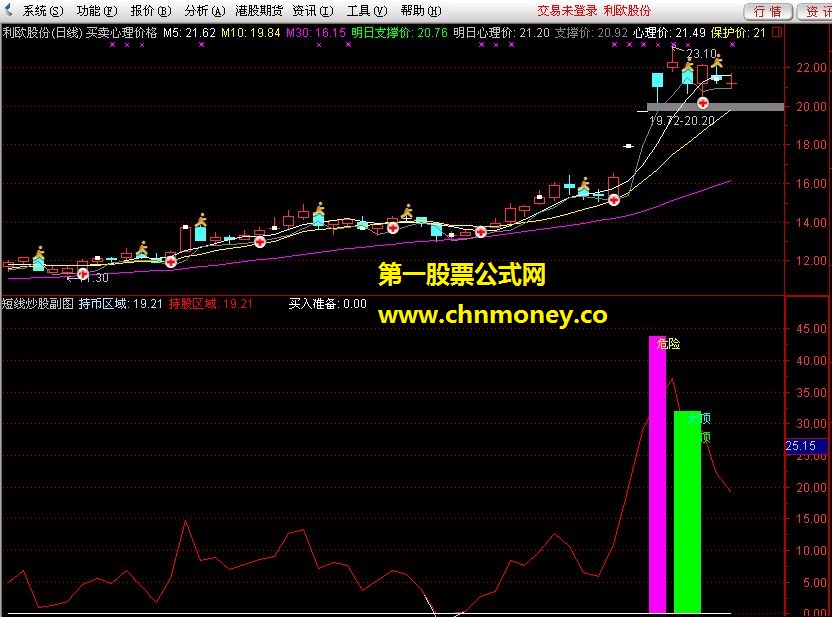Open the 港股期货 menu
The image size is (832, 617).
click(x=259, y=11)
